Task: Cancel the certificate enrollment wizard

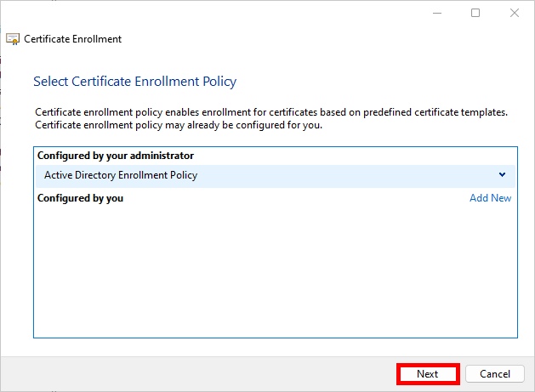Action: click(495, 374)
